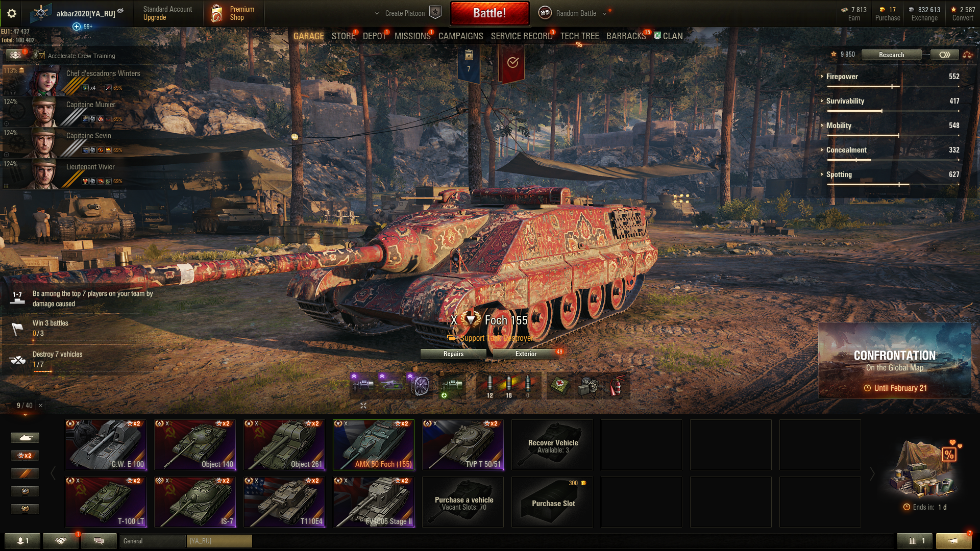Open the SERVICE RECORD tab
The width and height of the screenshot is (980, 551).
click(x=522, y=36)
